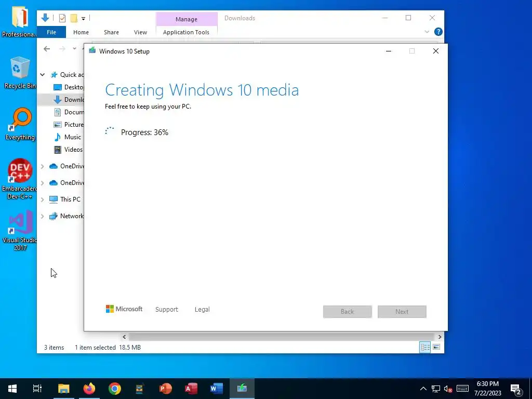Select Desktop in the navigation pane
The height and width of the screenshot is (399, 532).
coord(68,87)
